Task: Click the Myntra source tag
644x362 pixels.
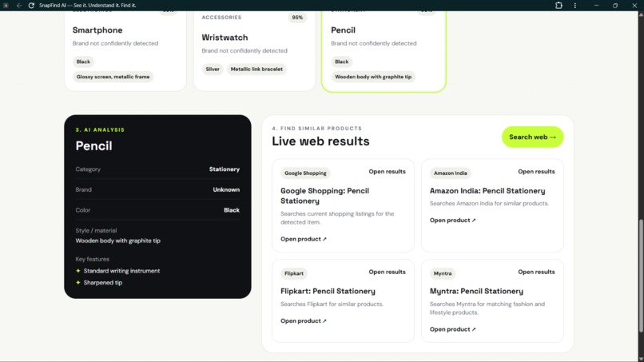Action: point(443,273)
